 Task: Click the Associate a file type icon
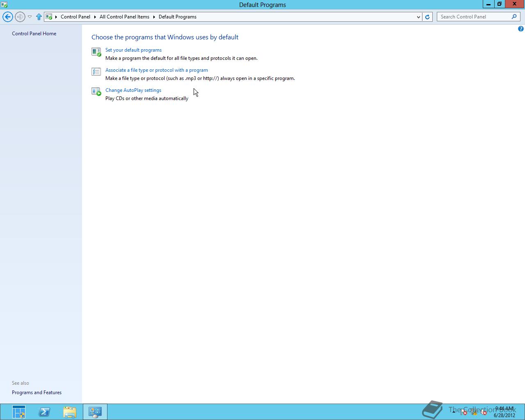[96, 72]
